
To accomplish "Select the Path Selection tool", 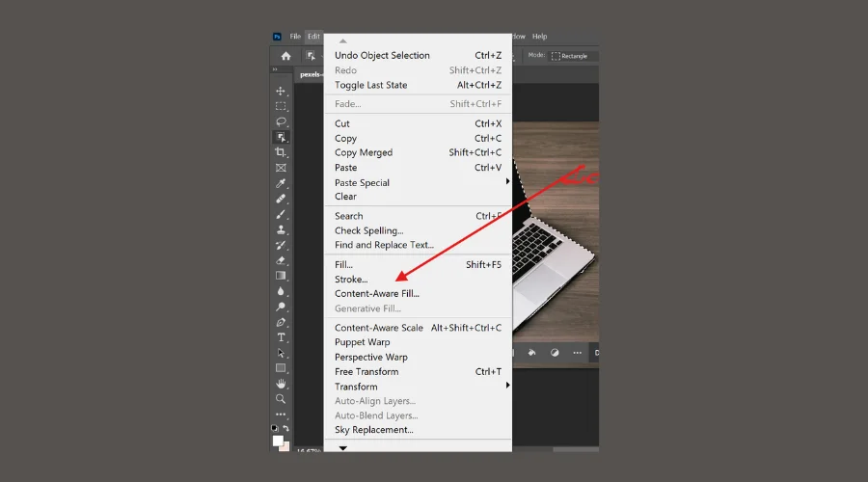I will [281, 353].
